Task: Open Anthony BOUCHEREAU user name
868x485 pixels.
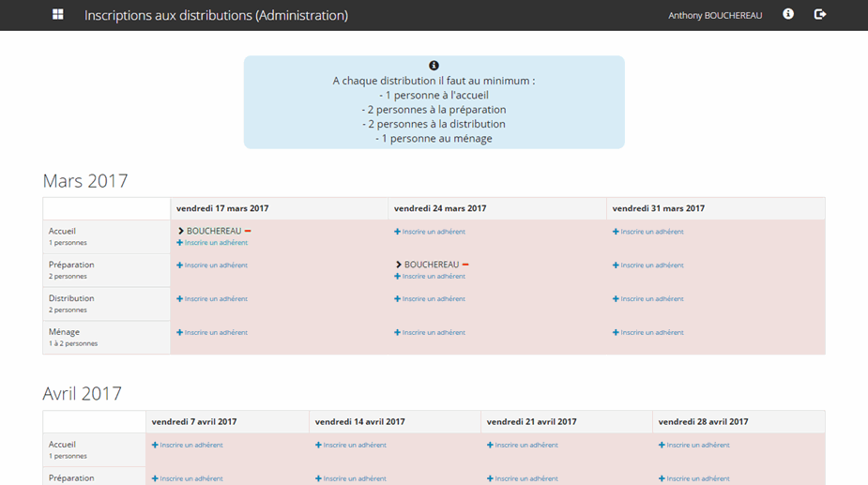Action: click(x=715, y=16)
